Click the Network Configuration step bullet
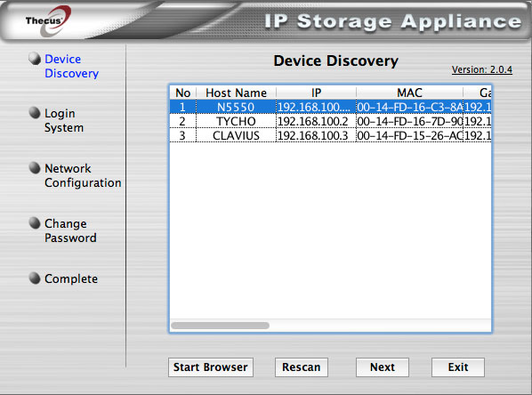Screen dimensions: 532x395 point(35,167)
